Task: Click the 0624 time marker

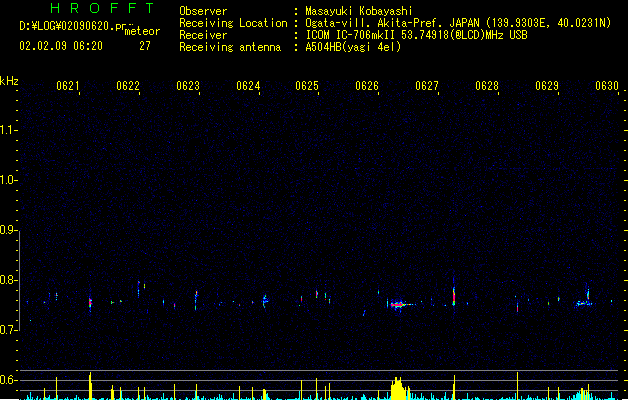Action: click(x=248, y=86)
